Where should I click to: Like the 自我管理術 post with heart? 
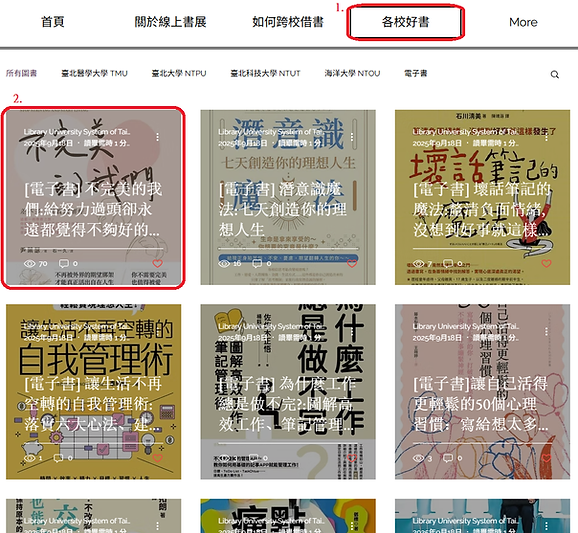[x=157, y=458]
